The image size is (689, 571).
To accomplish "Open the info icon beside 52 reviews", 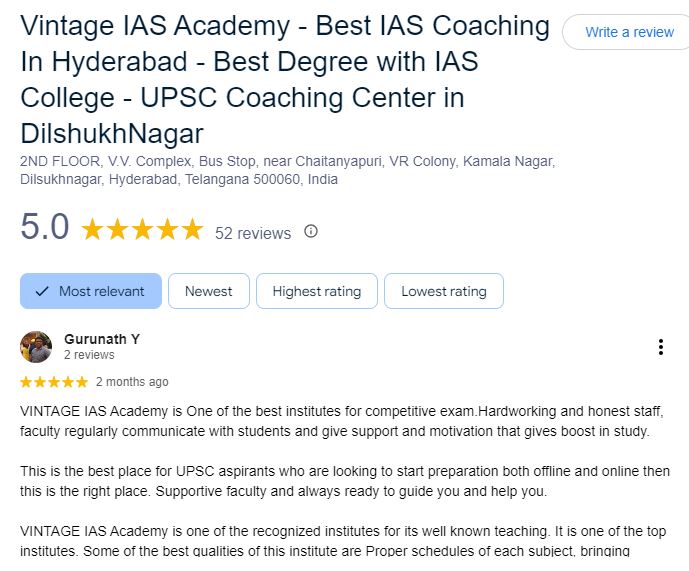I will pyautogui.click(x=311, y=231).
